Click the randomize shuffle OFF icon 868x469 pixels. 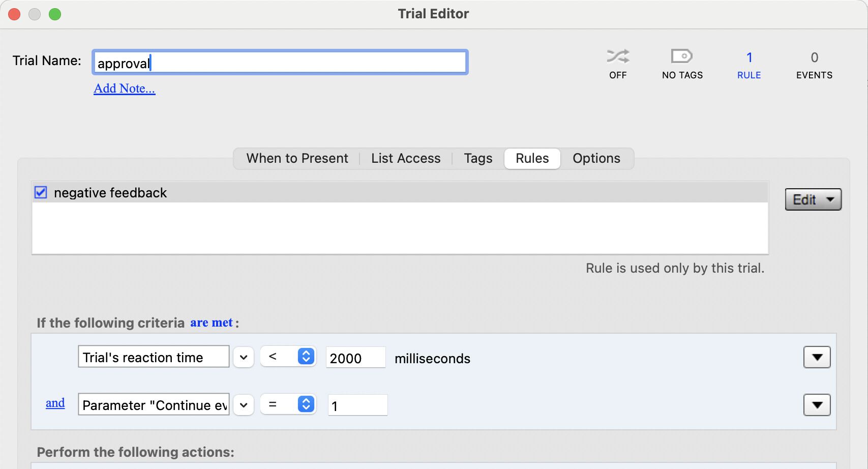618,56
